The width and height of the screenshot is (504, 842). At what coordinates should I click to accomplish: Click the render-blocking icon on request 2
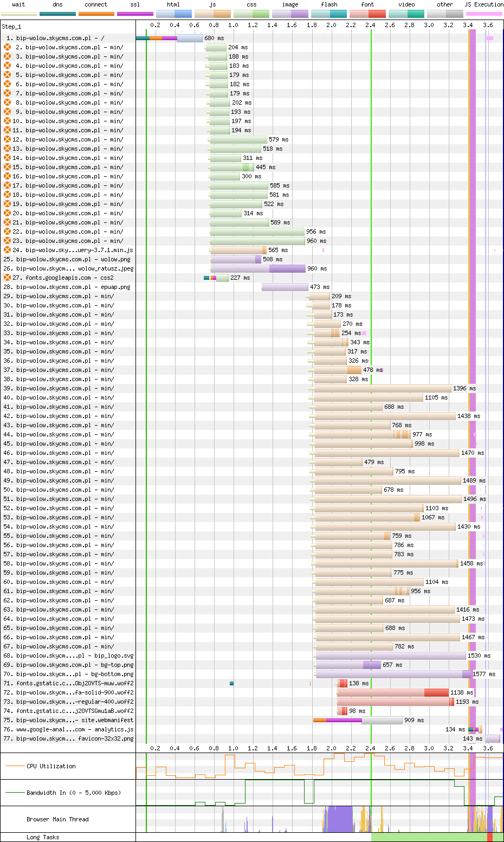(x=8, y=47)
